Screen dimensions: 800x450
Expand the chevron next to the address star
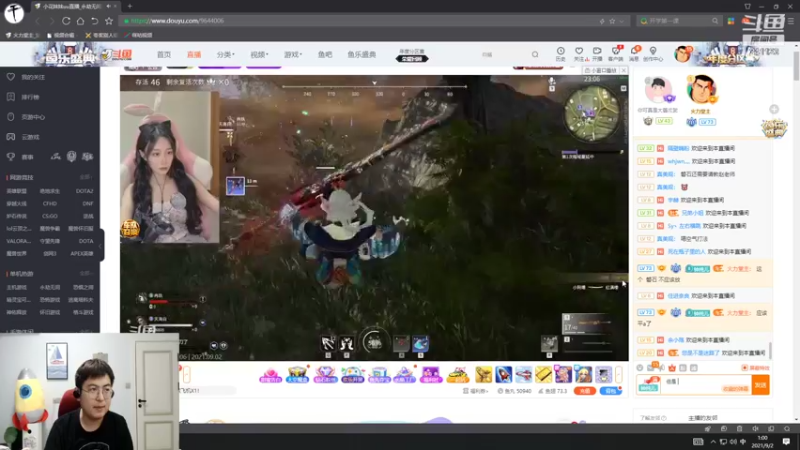621,21
